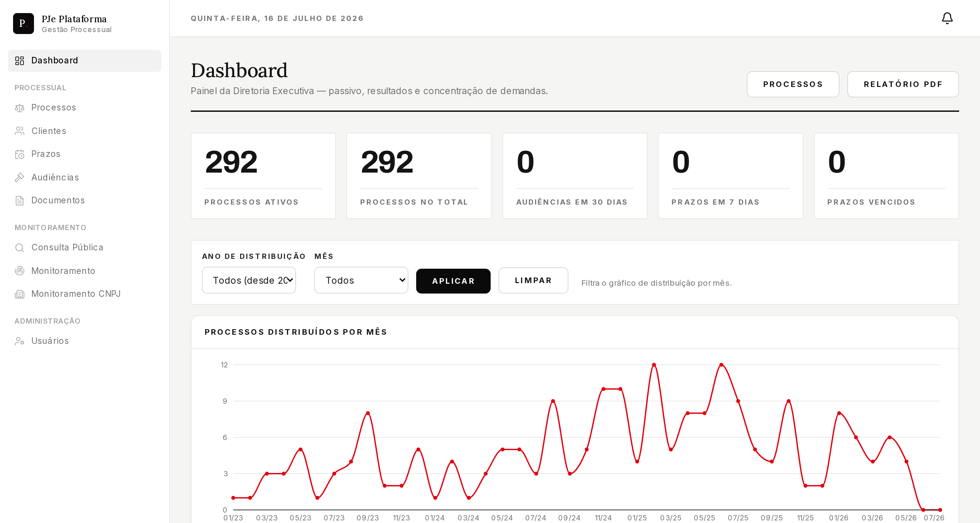Open notifications bell icon

[947, 18]
